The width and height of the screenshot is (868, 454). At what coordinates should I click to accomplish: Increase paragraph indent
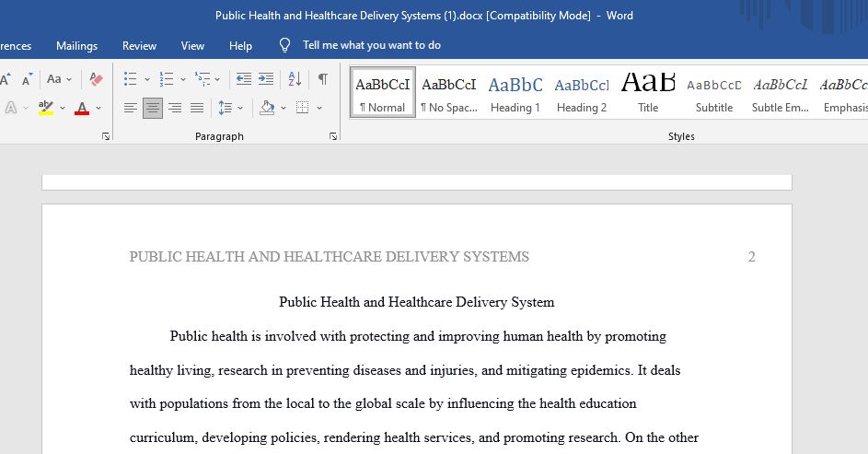[x=266, y=79]
